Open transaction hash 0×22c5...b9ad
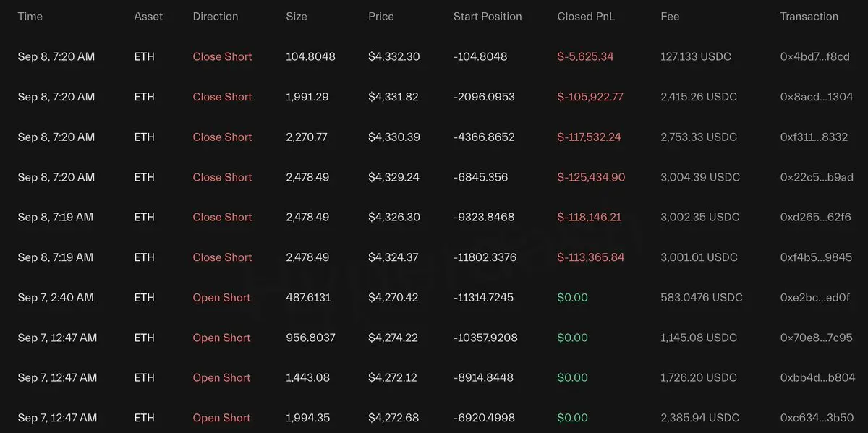Image resolution: width=868 pixels, height=433 pixels. (x=817, y=177)
